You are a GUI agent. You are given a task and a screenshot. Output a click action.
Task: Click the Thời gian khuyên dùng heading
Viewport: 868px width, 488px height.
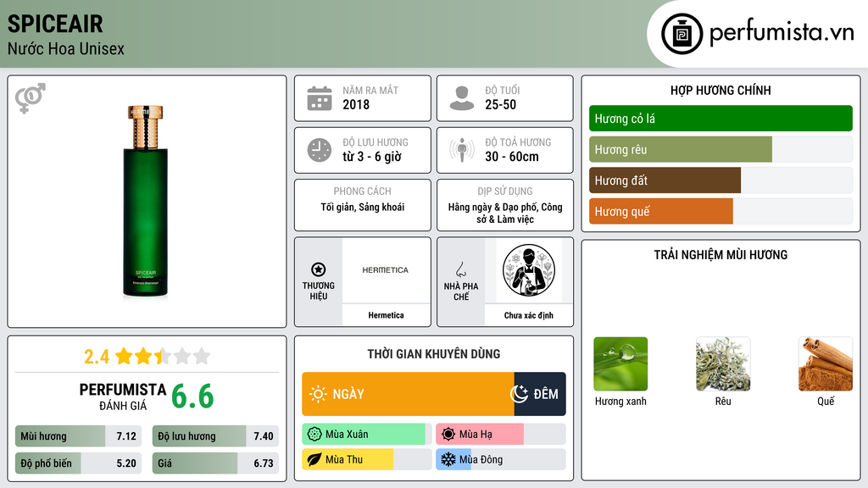point(434,354)
